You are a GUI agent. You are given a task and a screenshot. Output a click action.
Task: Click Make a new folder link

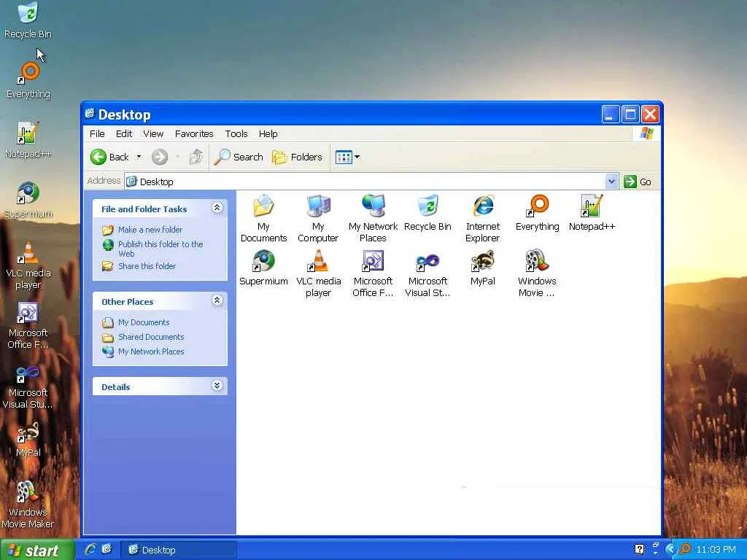coord(150,230)
